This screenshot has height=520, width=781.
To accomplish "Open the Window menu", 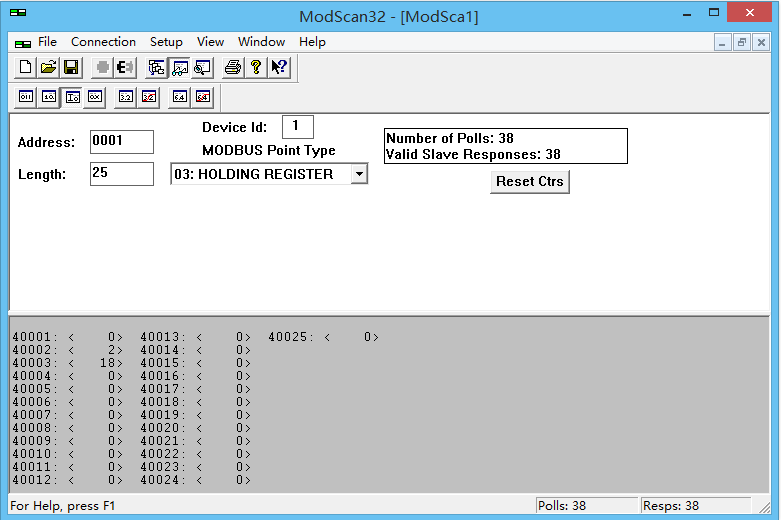I will point(261,42).
